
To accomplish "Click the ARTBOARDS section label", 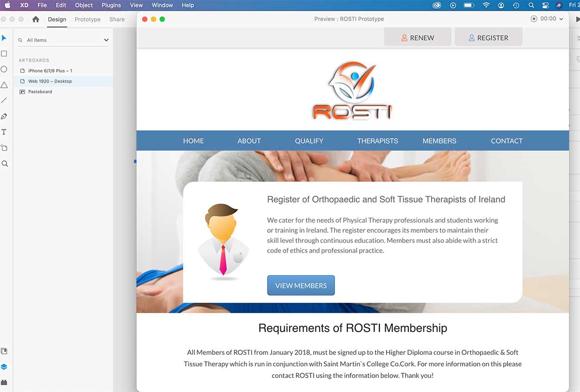I will pos(34,60).
